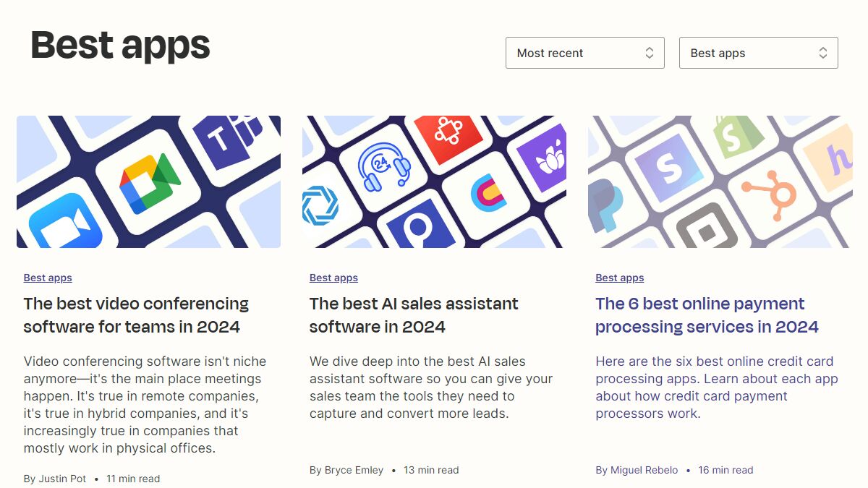Click the AI sales assistant article thumbnail image
The height and width of the screenshot is (488, 868).
[x=434, y=181]
